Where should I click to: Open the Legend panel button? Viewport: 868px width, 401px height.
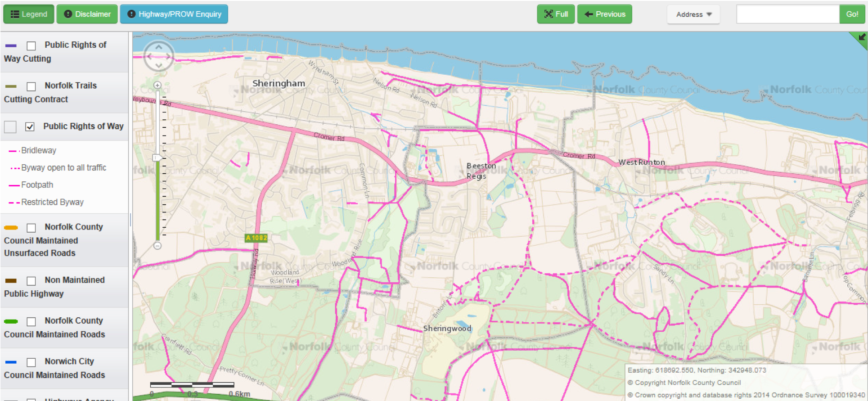click(29, 14)
